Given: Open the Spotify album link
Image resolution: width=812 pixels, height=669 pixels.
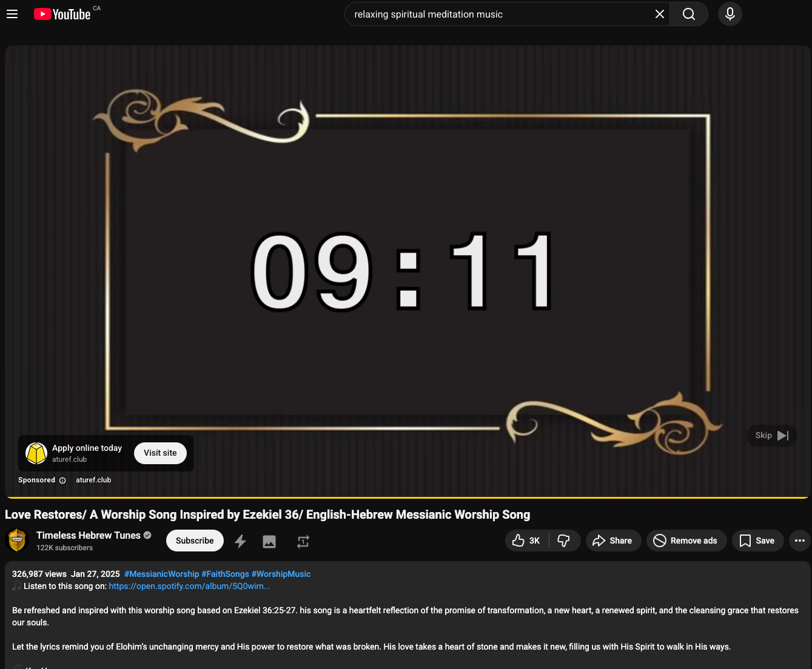Looking at the screenshot, I should click(189, 586).
